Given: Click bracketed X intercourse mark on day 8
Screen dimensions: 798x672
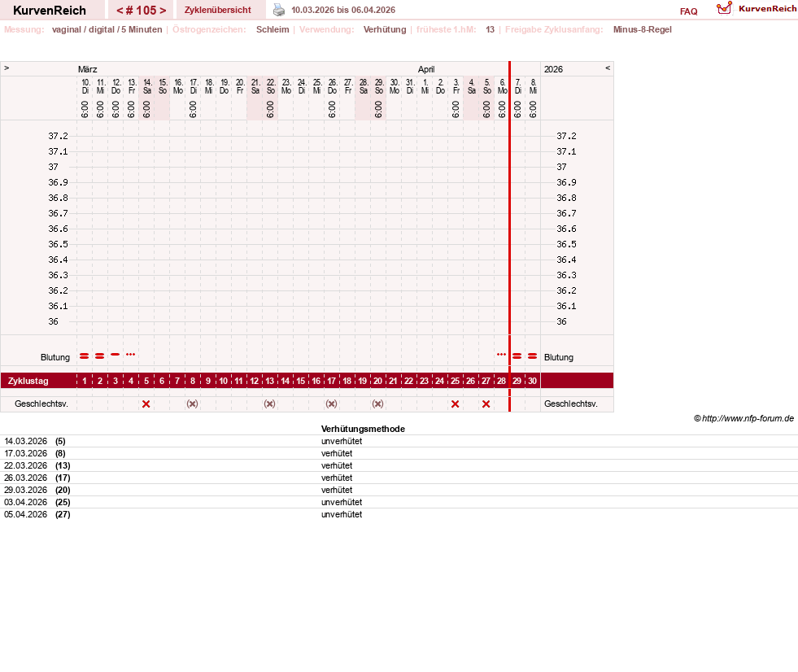Looking at the screenshot, I should click(x=192, y=404).
